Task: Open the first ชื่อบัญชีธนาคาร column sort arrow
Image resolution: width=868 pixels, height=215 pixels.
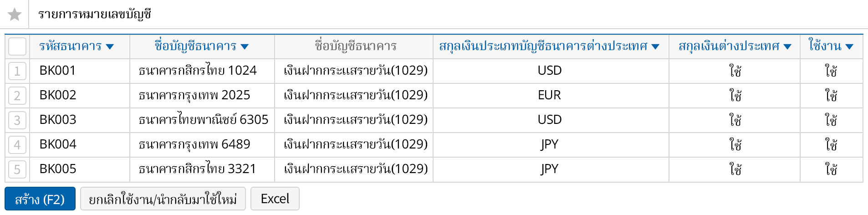Action: click(245, 46)
